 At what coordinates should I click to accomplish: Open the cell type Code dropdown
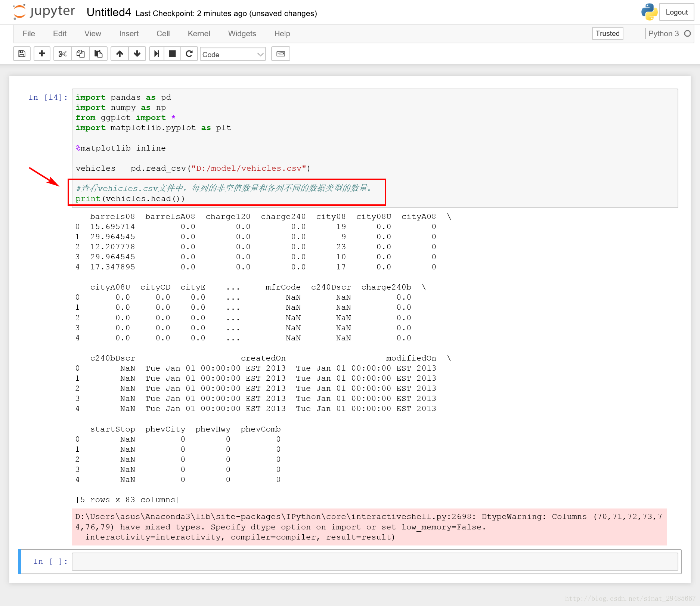pos(233,54)
